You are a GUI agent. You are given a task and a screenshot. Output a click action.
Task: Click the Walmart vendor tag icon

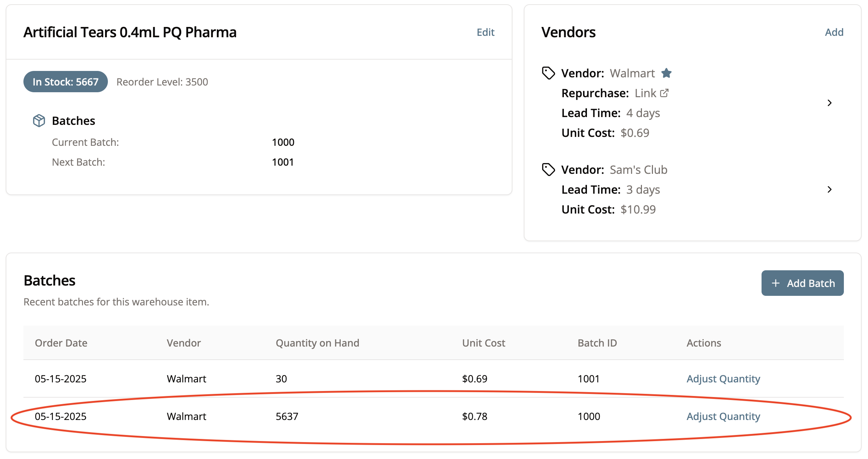[x=548, y=73]
